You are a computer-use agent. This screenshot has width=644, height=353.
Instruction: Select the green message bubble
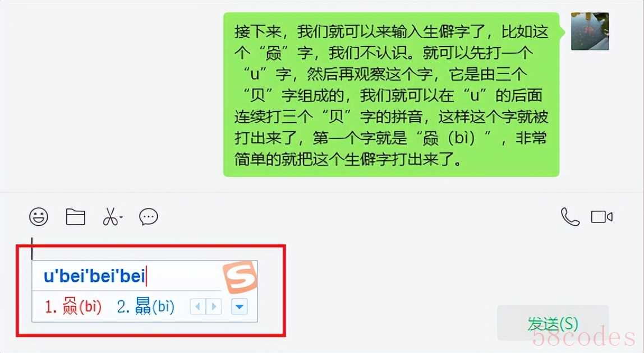(x=391, y=95)
